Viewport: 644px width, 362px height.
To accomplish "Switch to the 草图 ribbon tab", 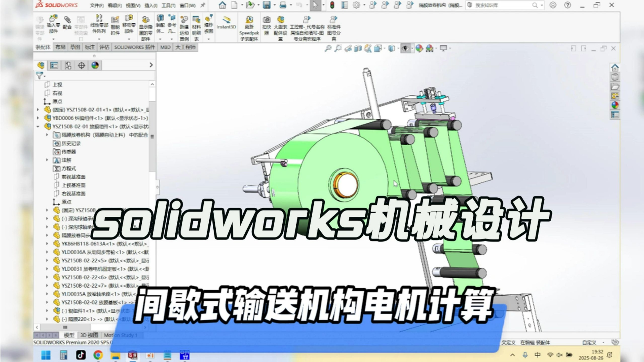I will 75,47.
